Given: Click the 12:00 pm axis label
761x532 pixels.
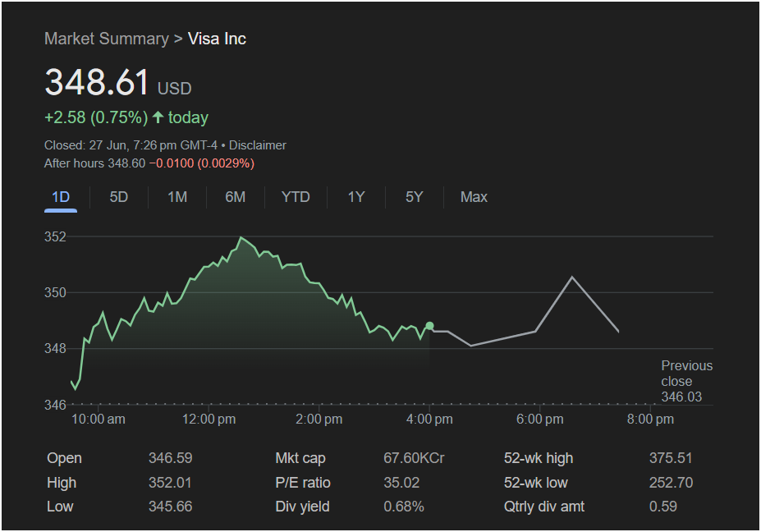Looking at the screenshot, I should click(x=209, y=419).
